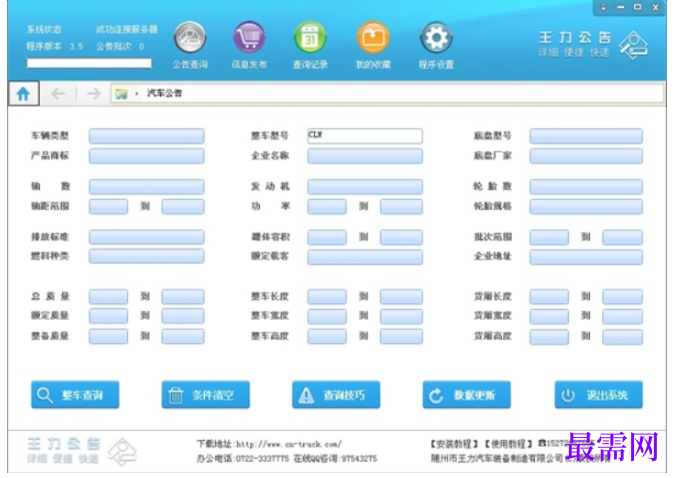Open the 程序设置 gear icon
This screenshot has height=478, width=677.
pos(436,38)
